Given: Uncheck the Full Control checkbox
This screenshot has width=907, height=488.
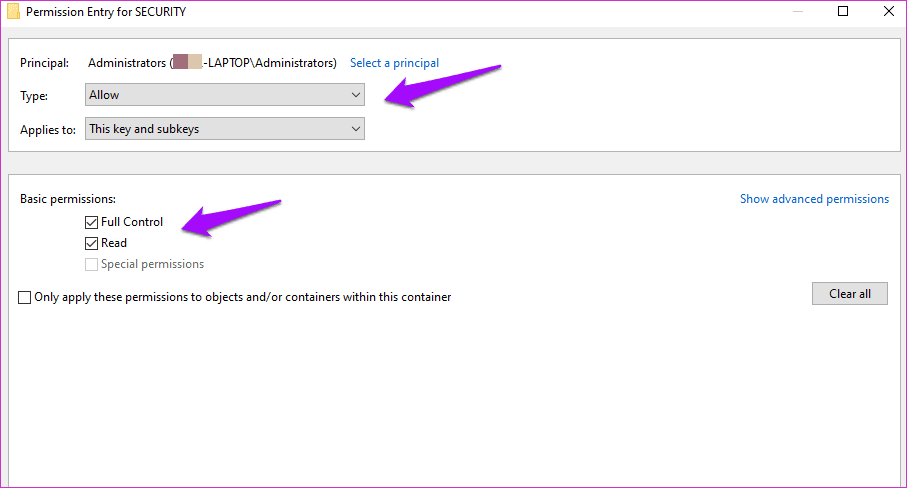Looking at the screenshot, I should coord(92,222).
